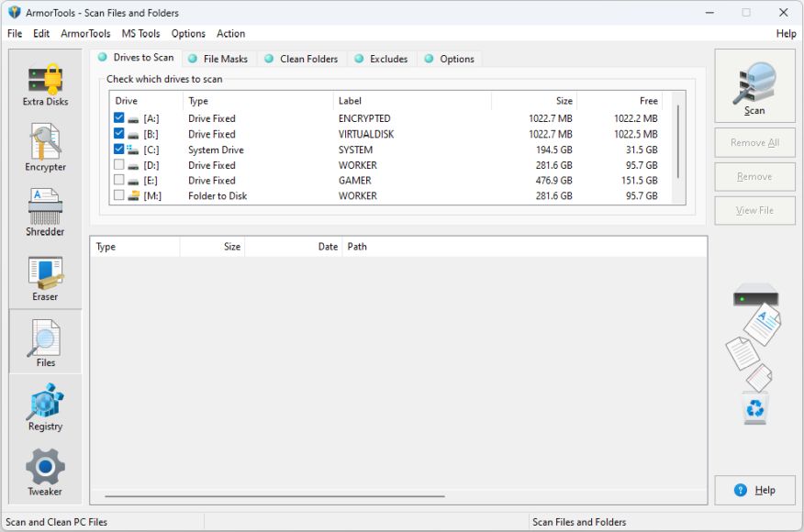The width and height of the screenshot is (804, 532).
Task: Uncheck the C: System Drive checkbox
Action: click(x=119, y=150)
